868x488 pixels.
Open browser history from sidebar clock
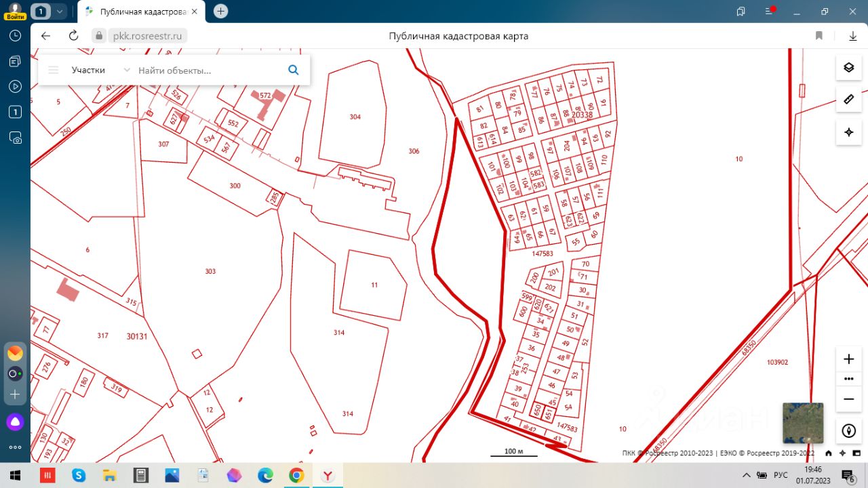(15, 36)
